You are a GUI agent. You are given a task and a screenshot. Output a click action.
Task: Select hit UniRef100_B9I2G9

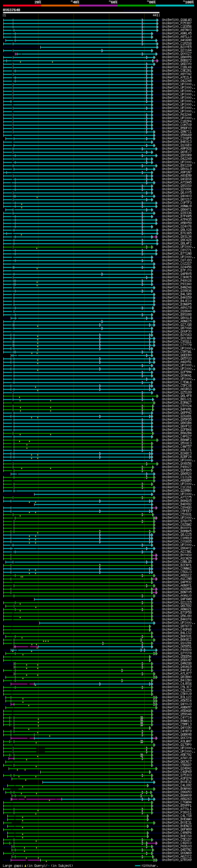click(x=177, y=165)
